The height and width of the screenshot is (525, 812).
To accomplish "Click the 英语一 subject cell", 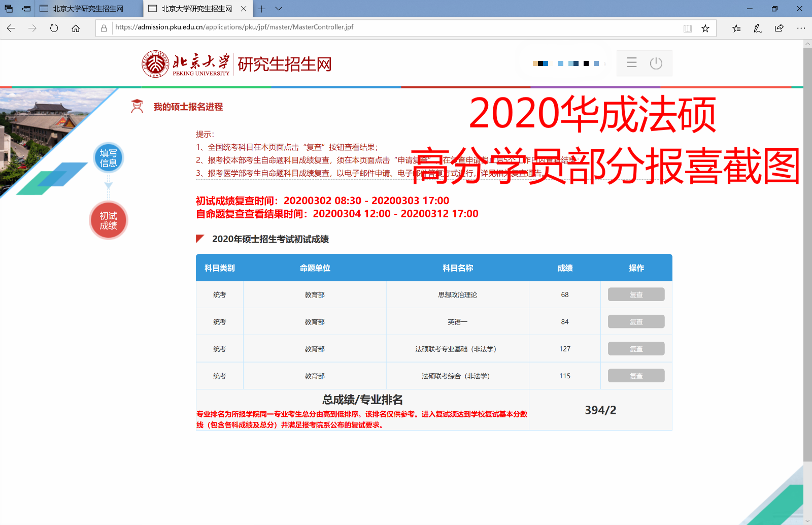I will pyautogui.click(x=457, y=321).
